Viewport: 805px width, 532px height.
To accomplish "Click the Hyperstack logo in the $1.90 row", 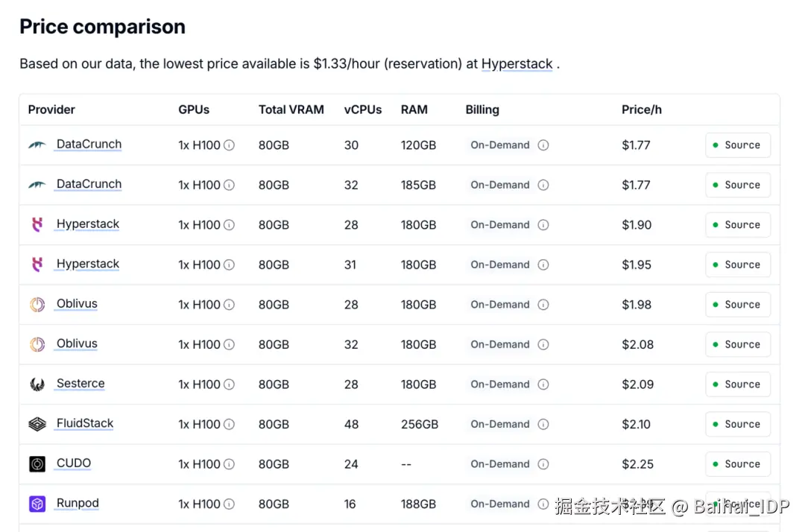I will click(x=37, y=224).
